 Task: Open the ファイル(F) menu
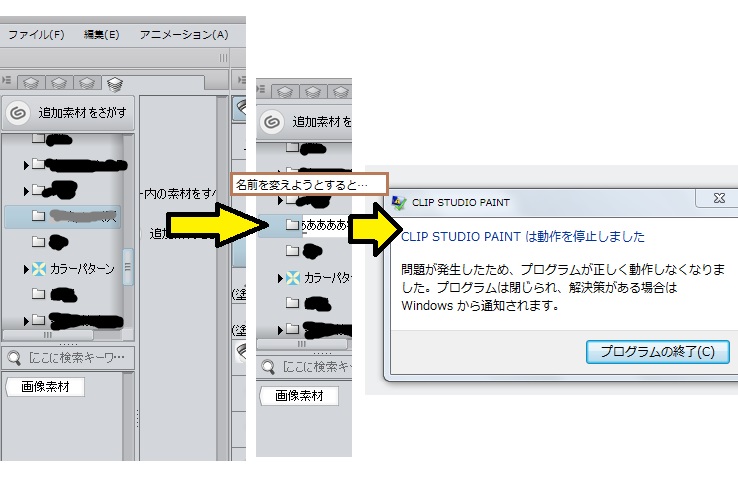click(x=36, y=34)
